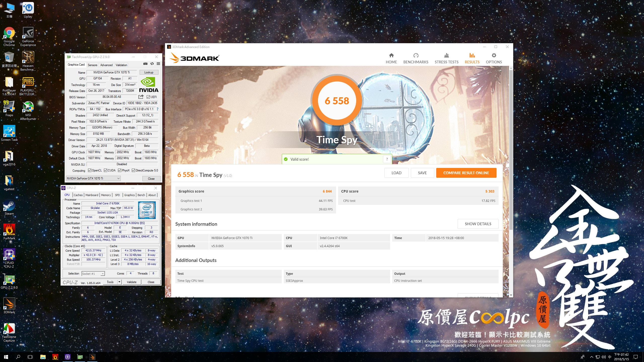The image size is (644, 362).
Task: Open 3DMark OPTIONS gear
Action: [494, 59]
